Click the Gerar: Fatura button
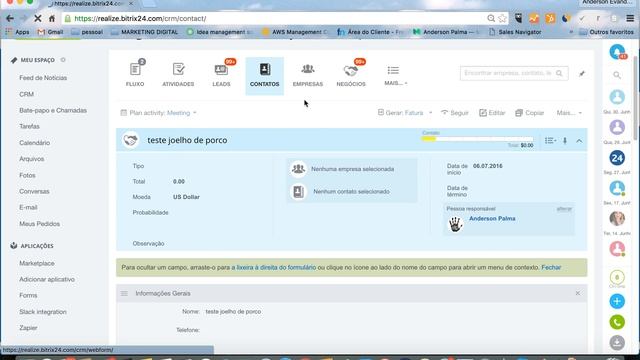640x360 pixels. (x=400, y=113)
